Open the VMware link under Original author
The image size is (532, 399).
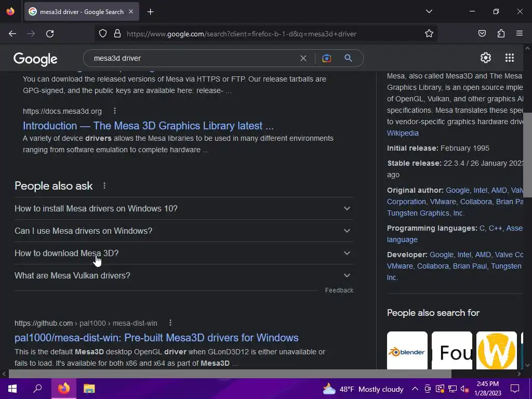(443, 202)
